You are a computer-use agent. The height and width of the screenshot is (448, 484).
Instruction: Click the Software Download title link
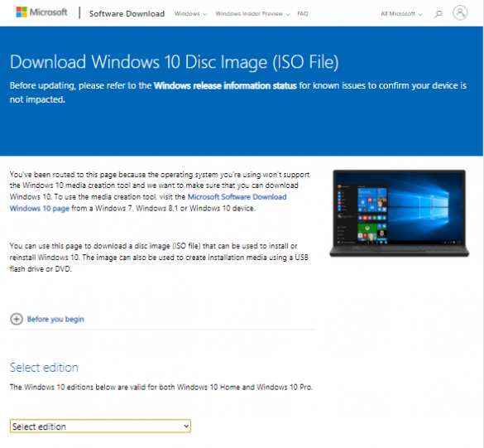click(x=127, y=14)
